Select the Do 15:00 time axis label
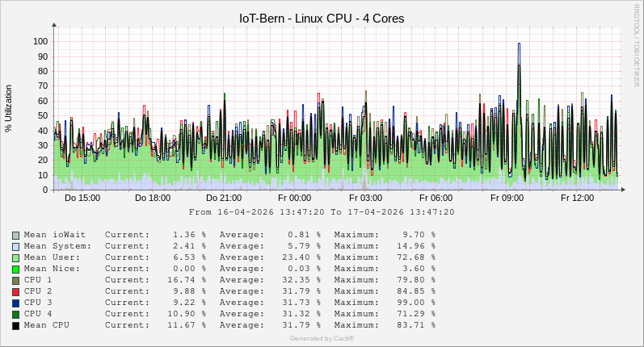The height and width of the screenshot is (347, 644). 82,198
